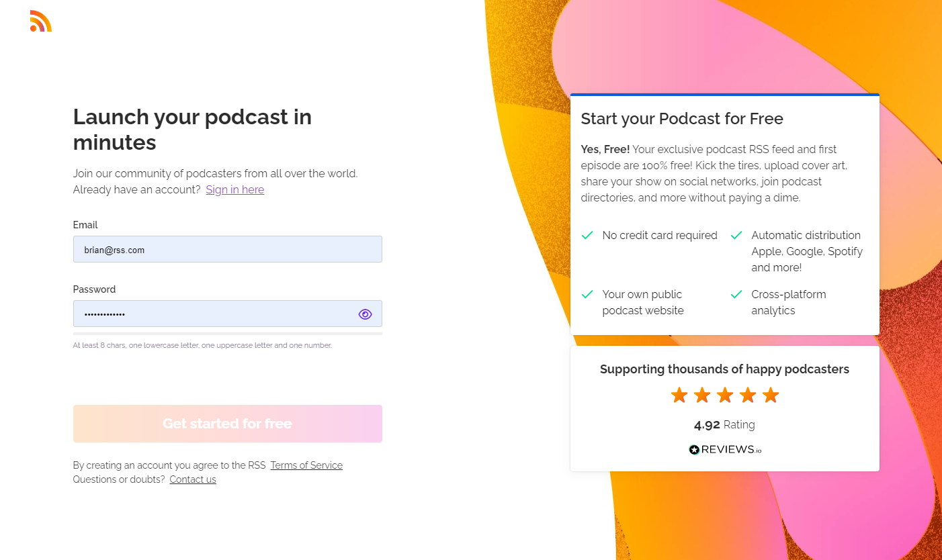Click the middle star in the rating row
This screenshot has height=560, width=942.
click(x=724, y=395)
